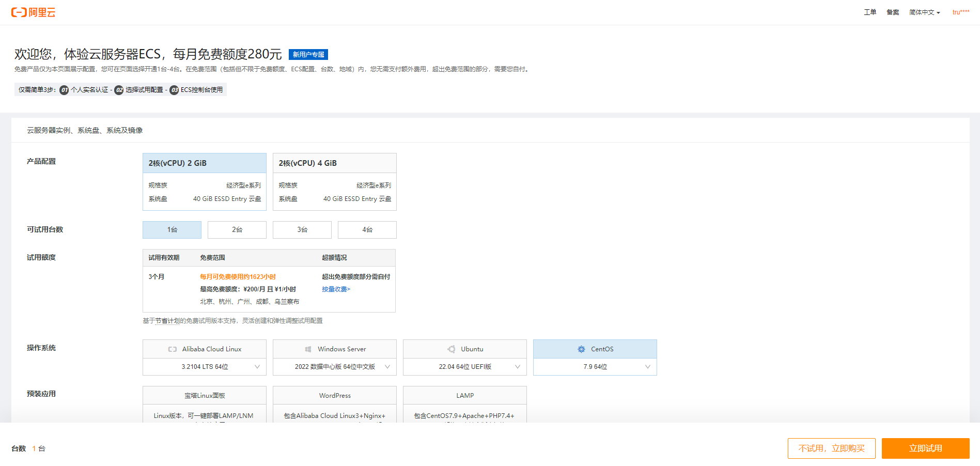Screen dimensions: 980x466
Task: Expand the CentOS 7.9 64位 dropdown
Action: click(x=595, y=367)
